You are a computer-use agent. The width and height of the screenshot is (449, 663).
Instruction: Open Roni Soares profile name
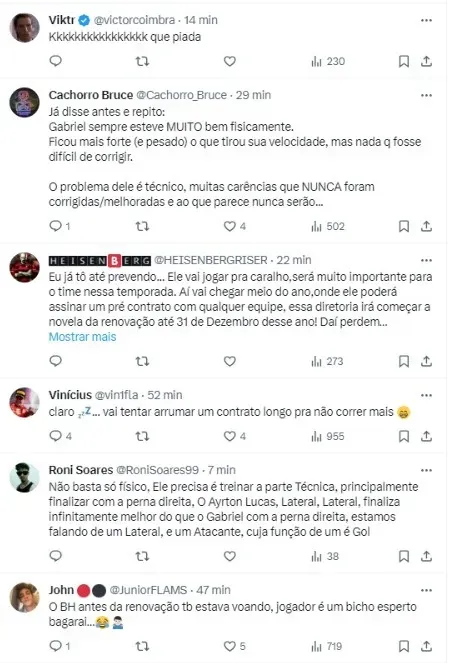(81, 470)
